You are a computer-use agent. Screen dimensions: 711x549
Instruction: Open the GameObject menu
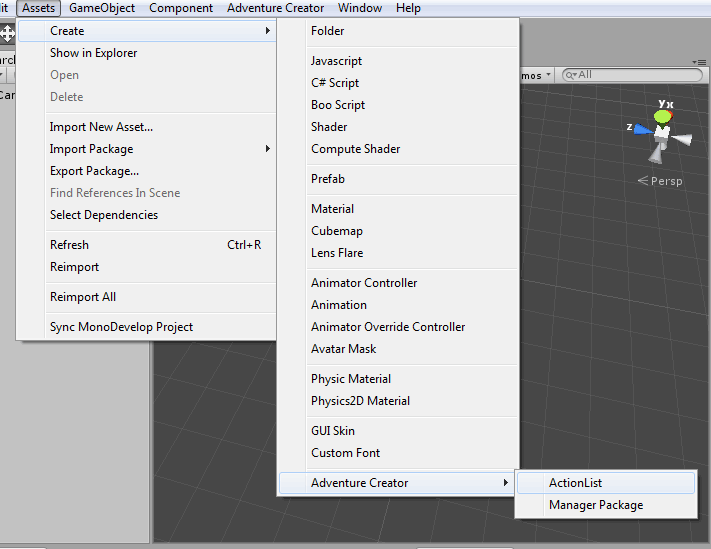coord(102,8)
